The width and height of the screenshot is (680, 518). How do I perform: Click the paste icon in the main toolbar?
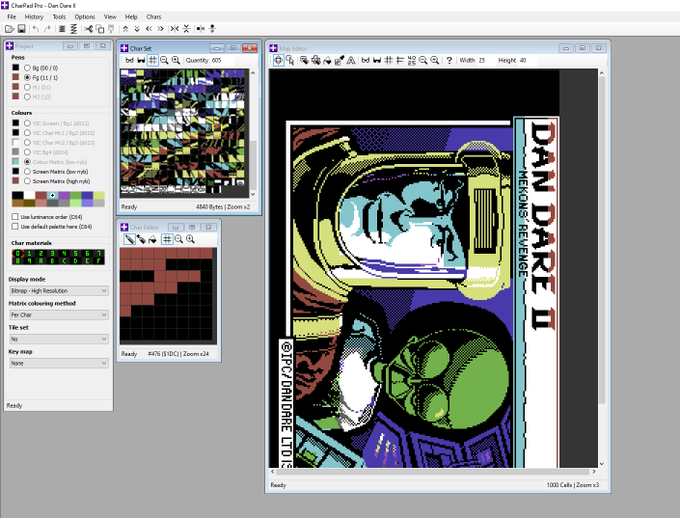coord(111,29)
